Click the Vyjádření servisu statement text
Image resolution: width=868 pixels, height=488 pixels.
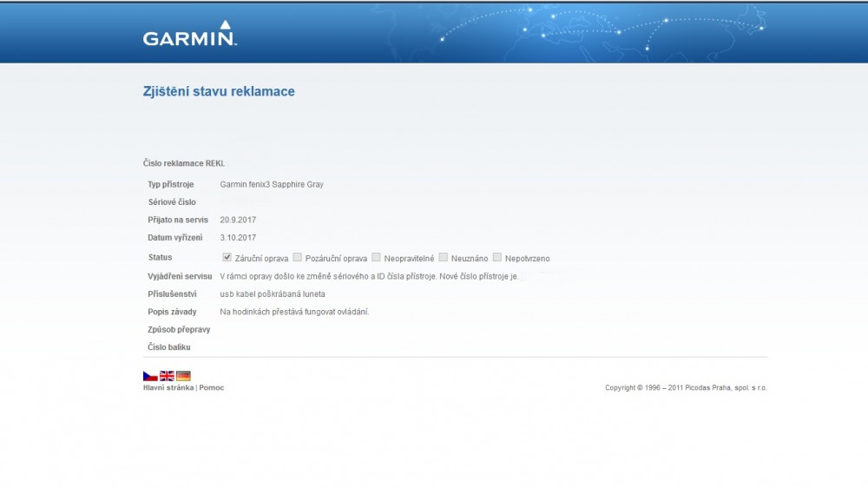click(x=369, y=276)
